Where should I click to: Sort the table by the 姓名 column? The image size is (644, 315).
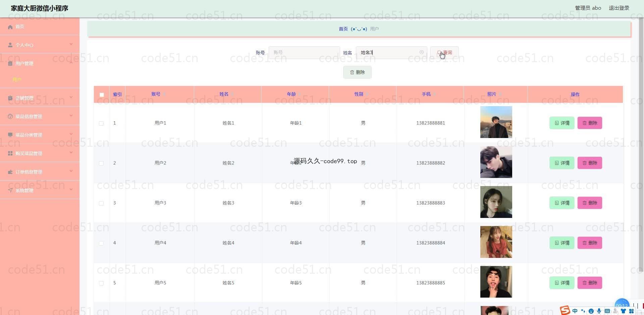232,94
